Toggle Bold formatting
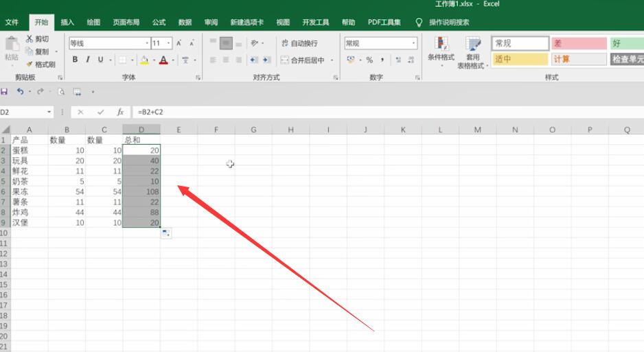 [75, 60]
